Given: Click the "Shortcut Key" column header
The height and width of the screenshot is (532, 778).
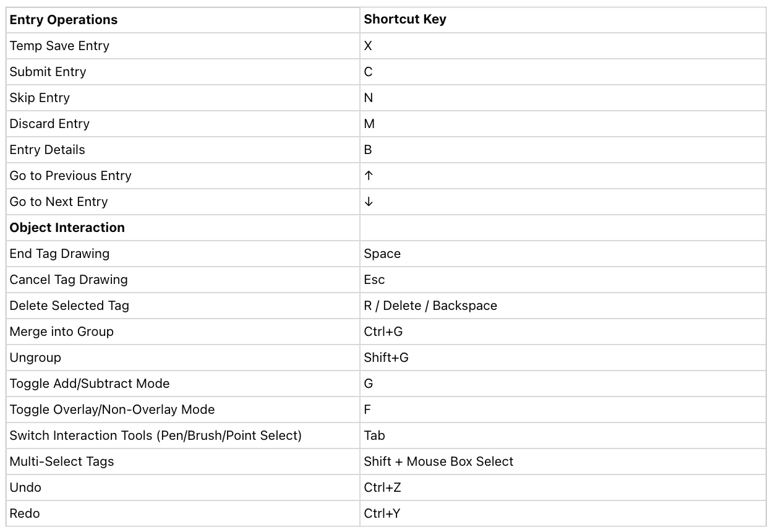Looking at the screenshot, I should click(405, 19).
